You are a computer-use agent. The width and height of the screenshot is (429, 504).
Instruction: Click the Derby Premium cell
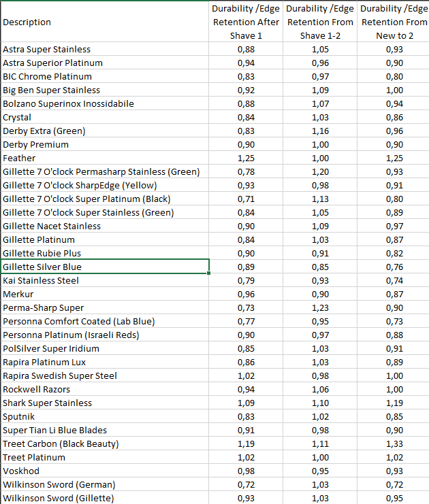105,144
